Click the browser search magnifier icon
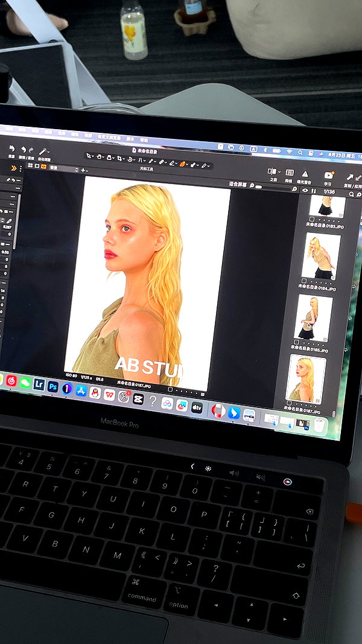Screen dimensions: 362x644 [x=352, y=194]
